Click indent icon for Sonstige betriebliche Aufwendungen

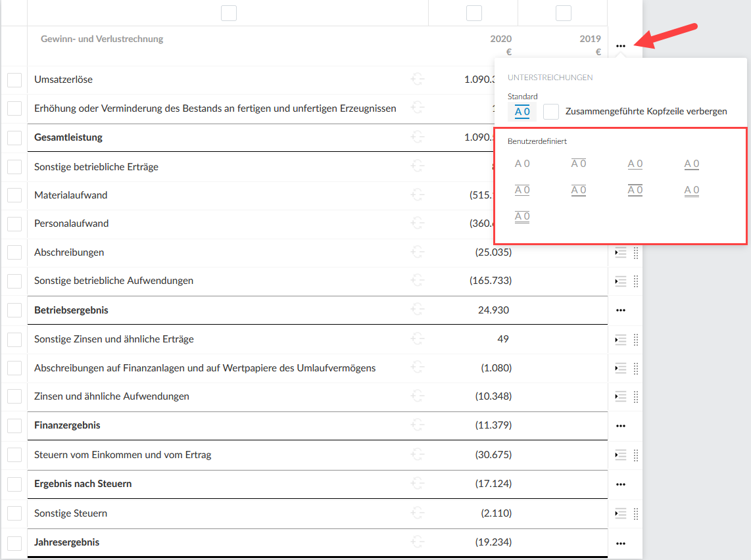point(621,281)
